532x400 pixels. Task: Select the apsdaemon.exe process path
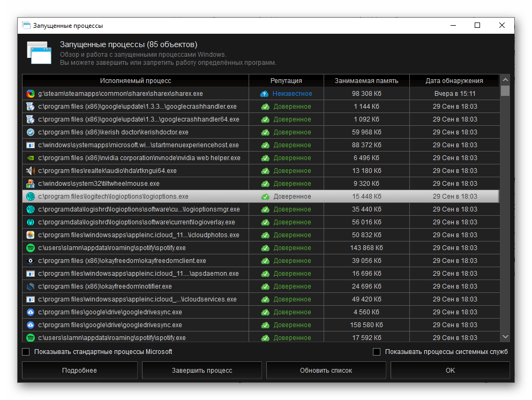(138, 274)
